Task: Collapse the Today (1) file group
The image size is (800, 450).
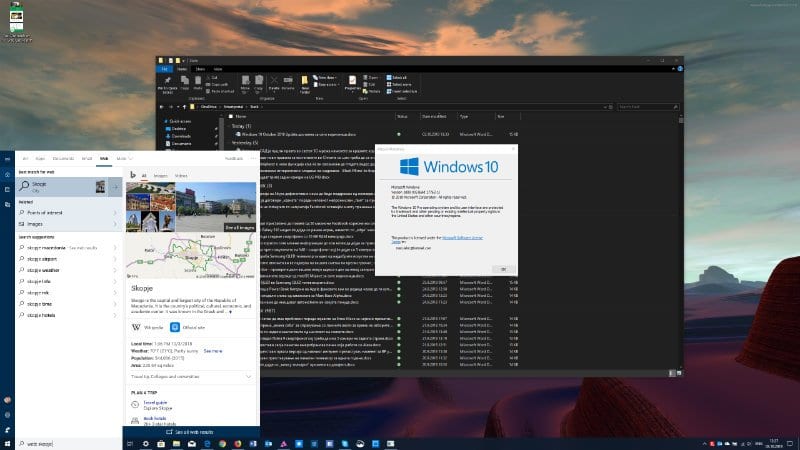Action: (229, 126)
